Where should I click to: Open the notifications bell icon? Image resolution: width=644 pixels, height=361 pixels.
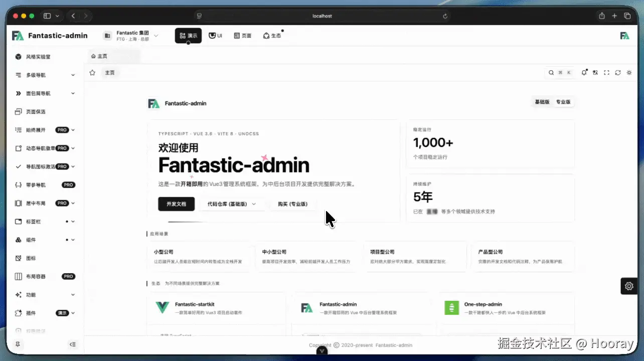[584, 73]
